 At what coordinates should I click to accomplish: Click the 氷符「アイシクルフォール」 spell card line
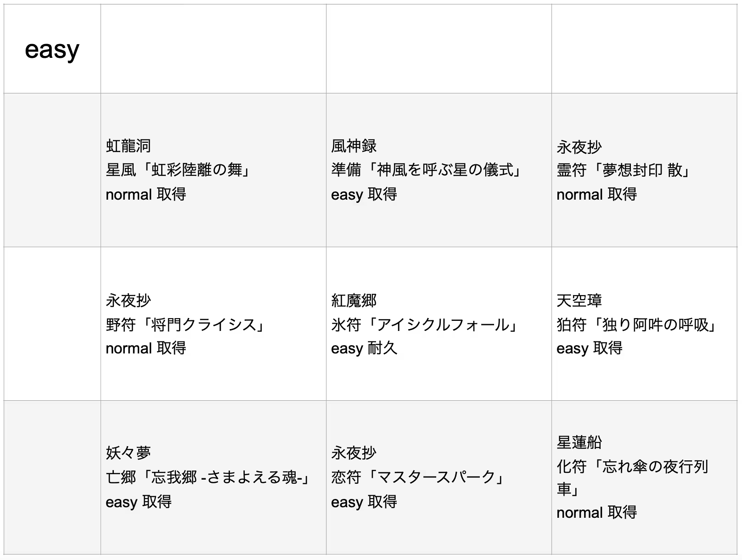(425, 325)
